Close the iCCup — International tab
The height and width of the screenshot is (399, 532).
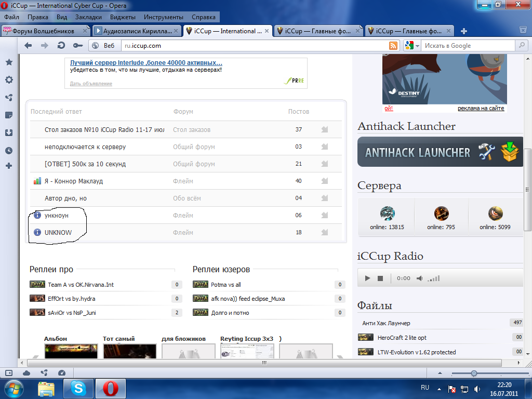pos(267,31)
